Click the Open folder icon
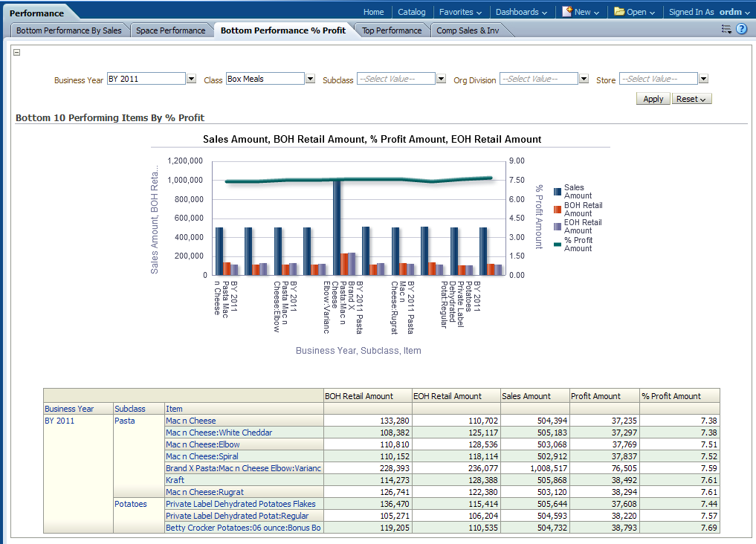Screen dimensions: 756x544 (x=618, y=12)
